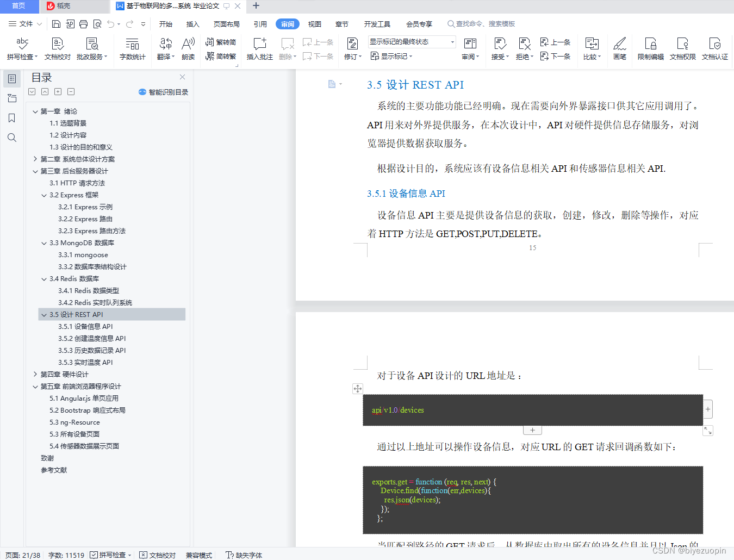734x560 pixels.
Task: Open the search sidebar icon
Action: [x=12, y=138]
